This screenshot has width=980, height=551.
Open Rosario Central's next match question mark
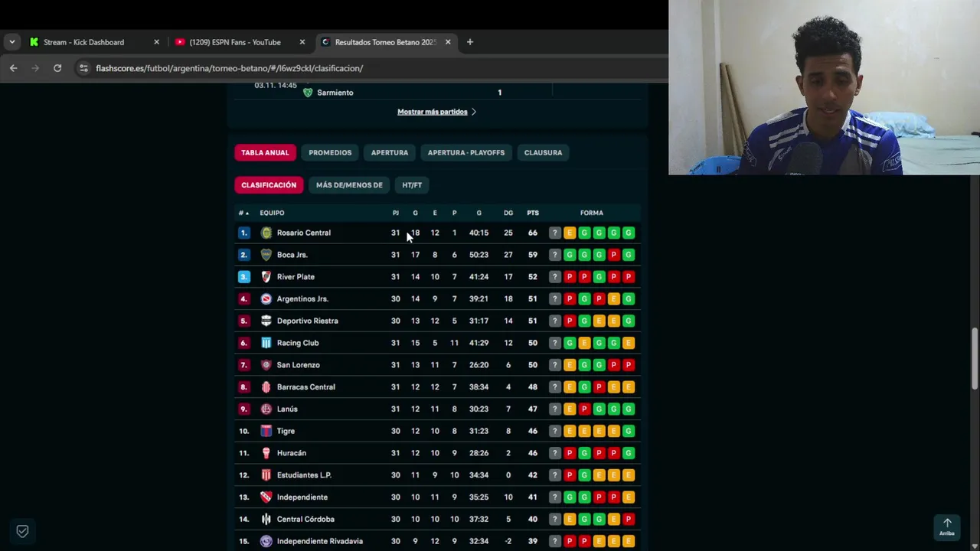555,233
